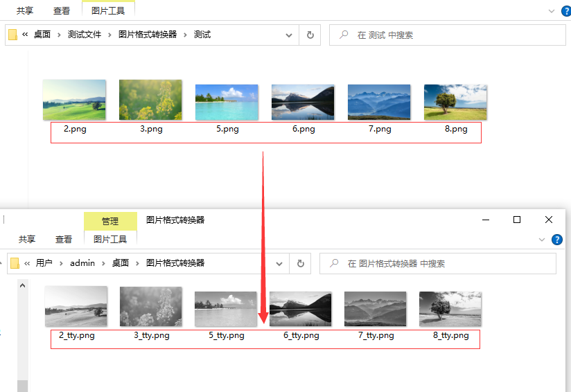The width and height of the screenshot is (571, 392).
Task: Expand the chevron after 测试文件
Action: pyautogui.click(x=109, y=35)
